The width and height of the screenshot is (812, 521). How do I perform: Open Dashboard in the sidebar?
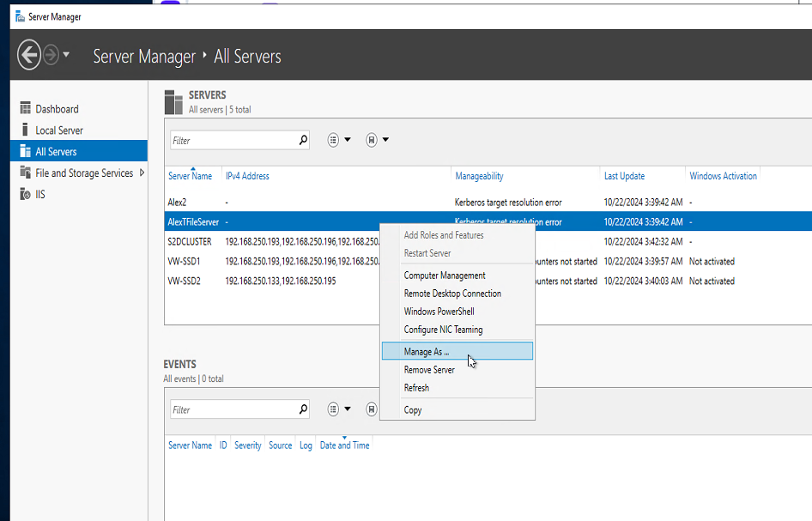tap(57, 109)
